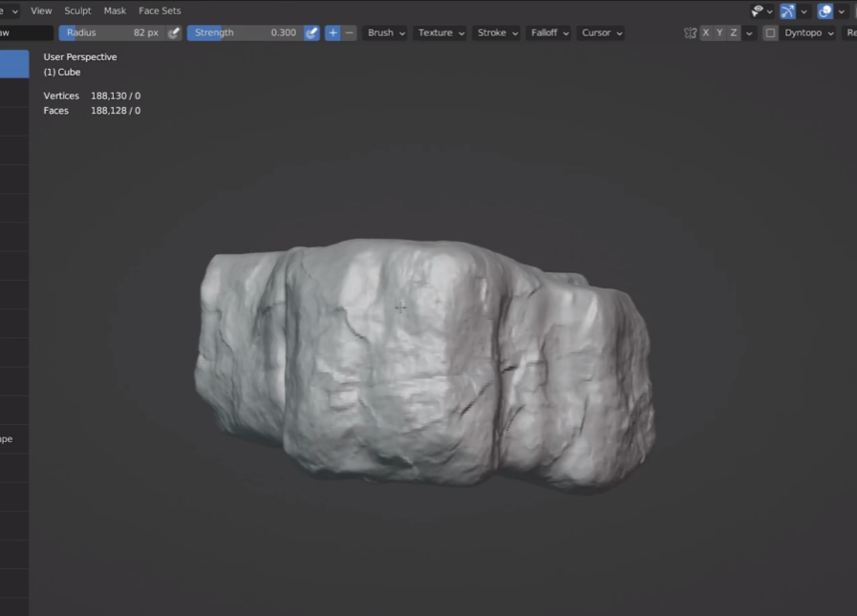Open the Brush settings dropdown
857x616 pixels.
[386, 32]
